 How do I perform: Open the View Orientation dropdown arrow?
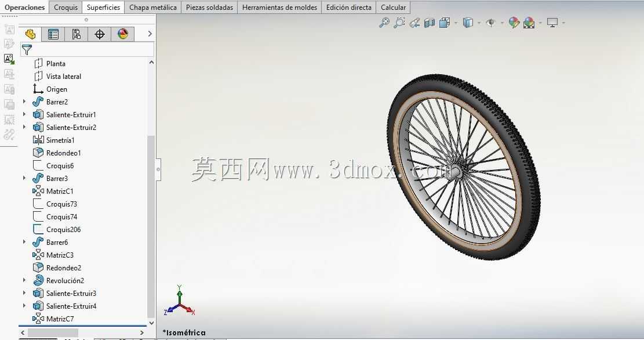(456, 23)
